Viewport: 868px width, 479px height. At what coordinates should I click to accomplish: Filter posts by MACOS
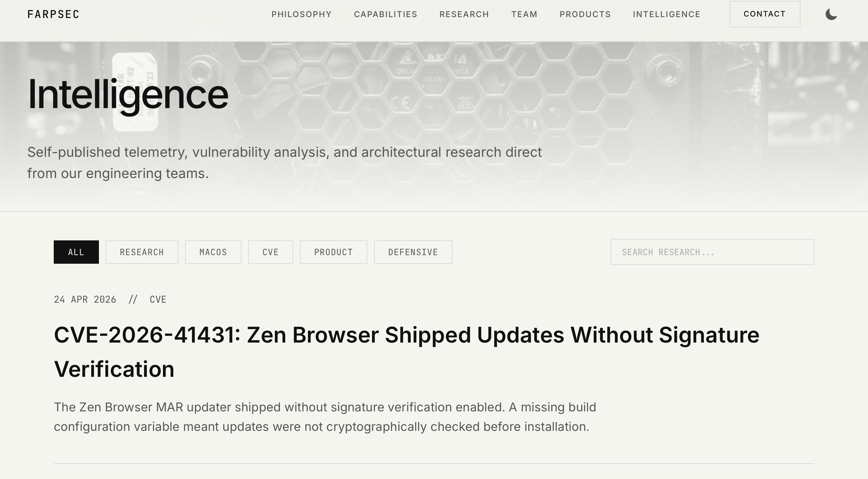click(x=213, y=252)
